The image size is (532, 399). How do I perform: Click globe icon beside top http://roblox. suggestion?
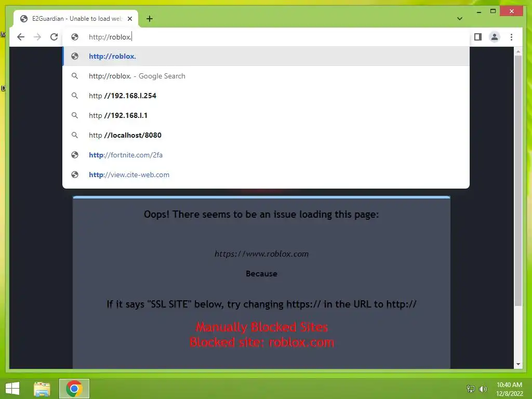pyautogui.click(x=75, y=56)
